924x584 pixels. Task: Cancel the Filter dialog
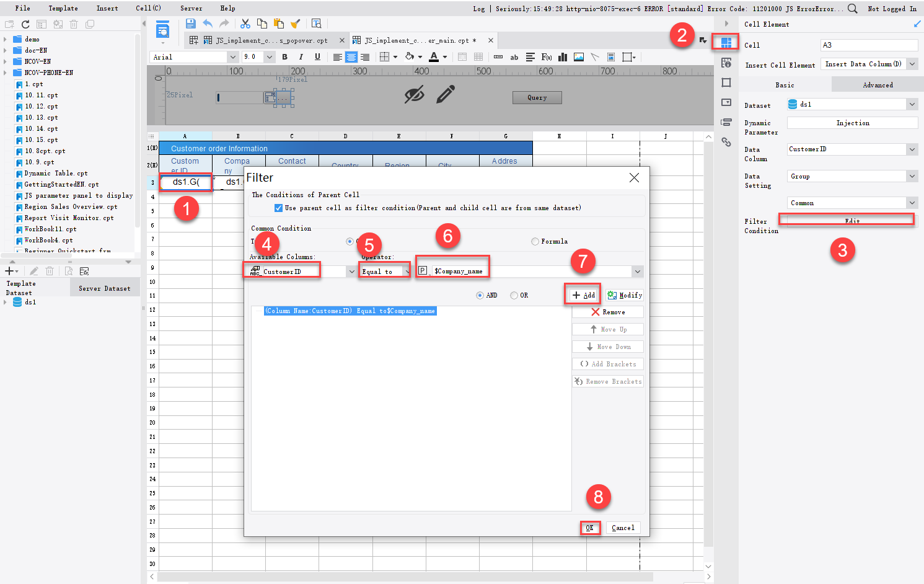623,528
